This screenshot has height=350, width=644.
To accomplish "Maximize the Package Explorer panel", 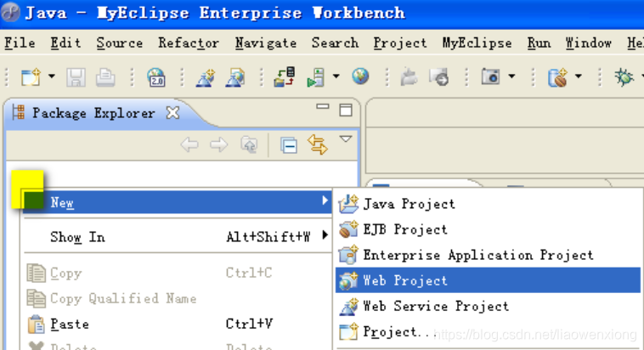I will click(x=346, y=110).
